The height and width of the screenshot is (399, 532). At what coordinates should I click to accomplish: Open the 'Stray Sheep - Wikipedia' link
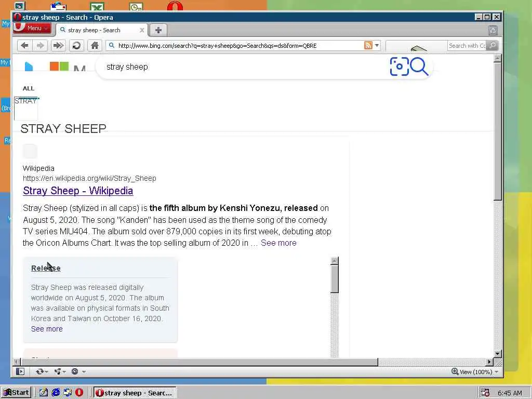click(x=78, y=191)
